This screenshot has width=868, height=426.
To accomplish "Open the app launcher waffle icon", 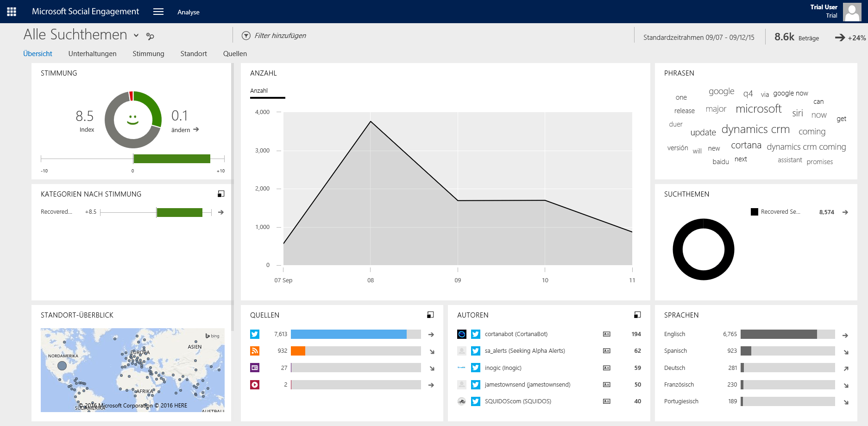I will click(12, 12).
